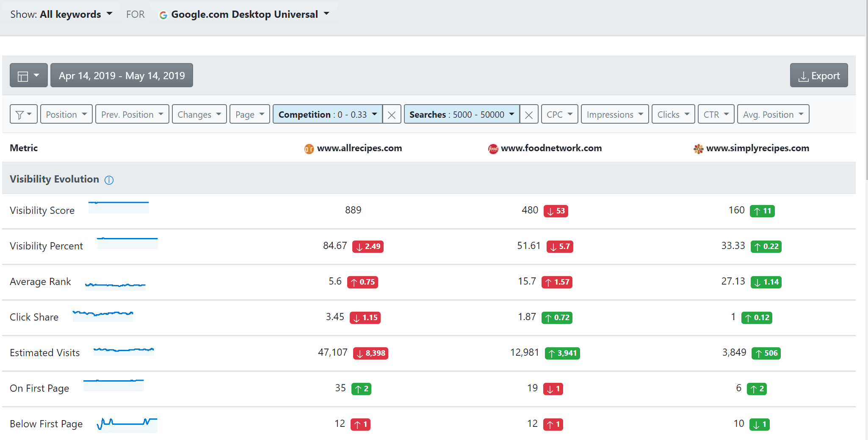Select the On First Page row label
This screenshot has width=868, height=440.
point(39,388)
